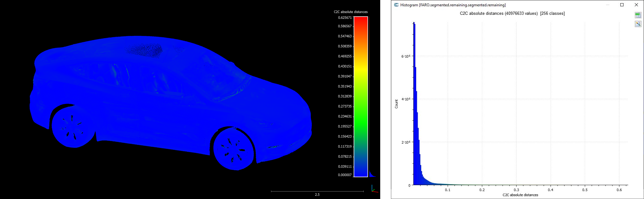Click the scale label 0.039111
Viewport: 644px width, 199px height.
pyautogui.click(x=345, y=167)
